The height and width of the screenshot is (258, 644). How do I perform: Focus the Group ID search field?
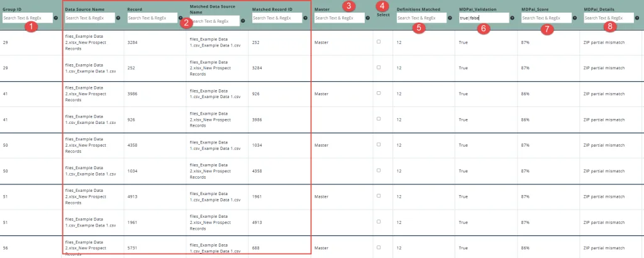tap(28, 18)
